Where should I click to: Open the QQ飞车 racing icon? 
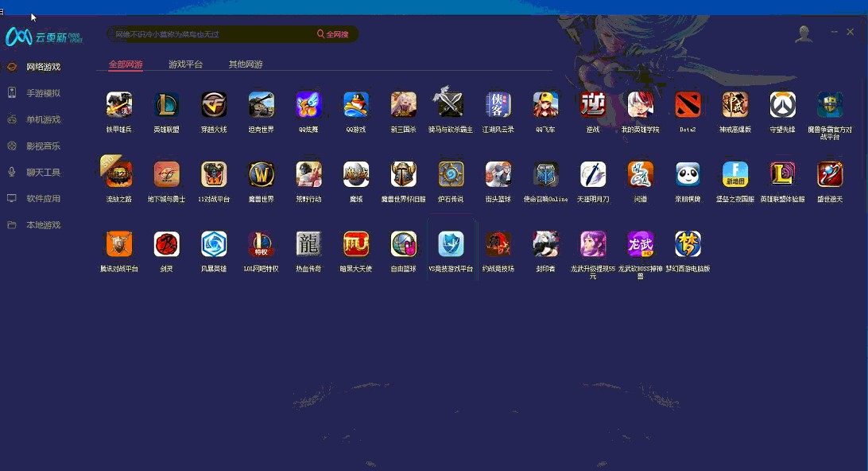point(545,105)
